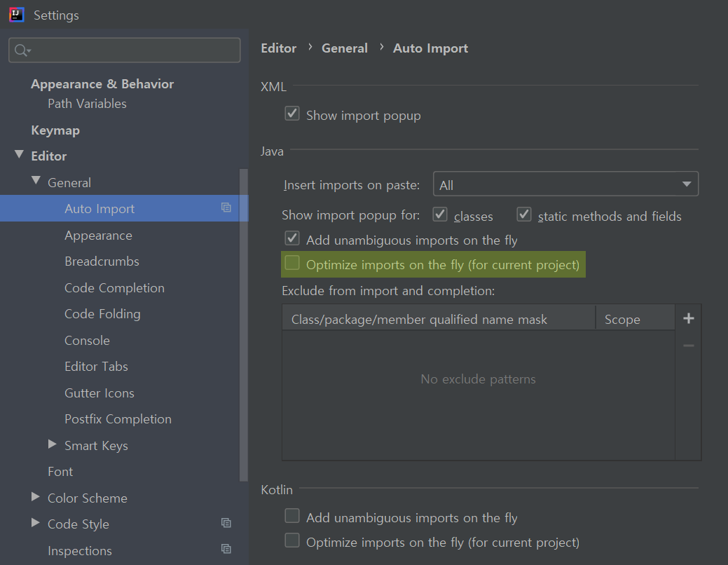This screenshot has width=728, height=565.
Task: Click the remove pattern minus icon
Action: (688, 345)
